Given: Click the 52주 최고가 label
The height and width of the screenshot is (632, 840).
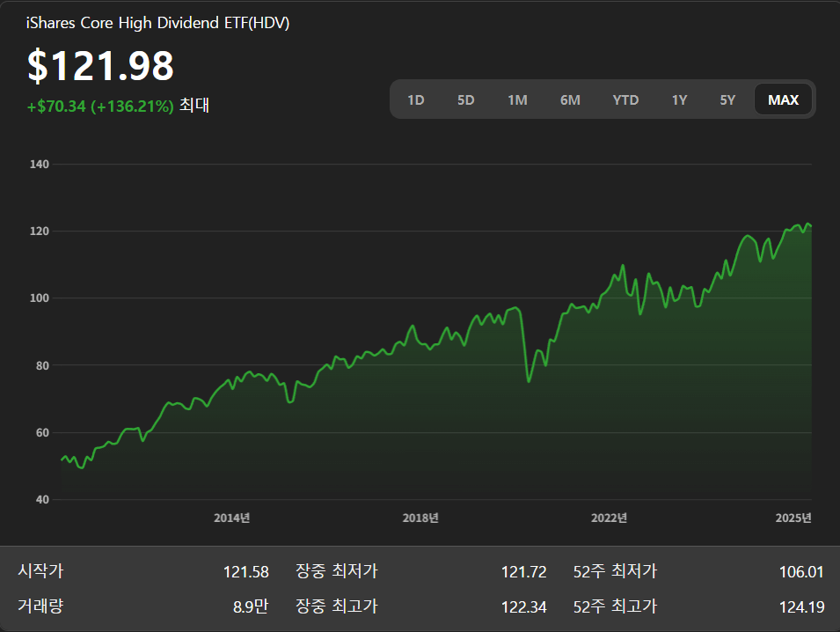Looking at the screenshot, I should click(x=615, y=606).
